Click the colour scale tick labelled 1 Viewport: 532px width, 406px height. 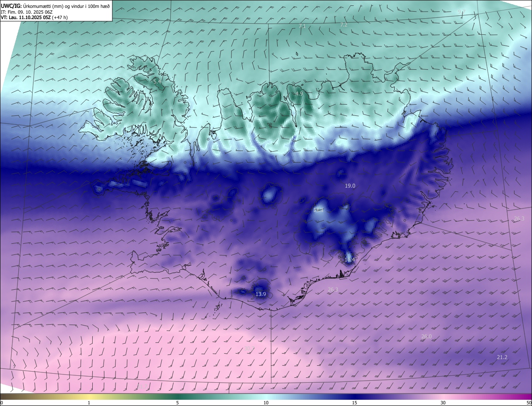89,403
